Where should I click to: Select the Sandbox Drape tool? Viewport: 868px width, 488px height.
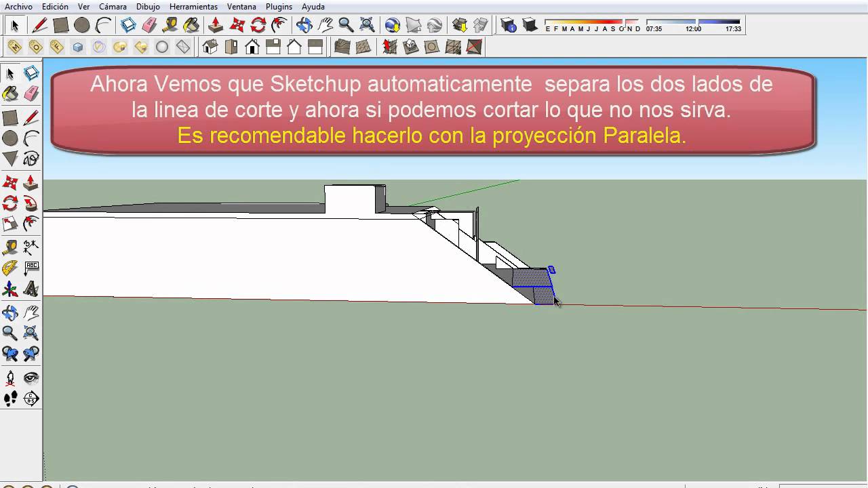(x=432, y=47)
